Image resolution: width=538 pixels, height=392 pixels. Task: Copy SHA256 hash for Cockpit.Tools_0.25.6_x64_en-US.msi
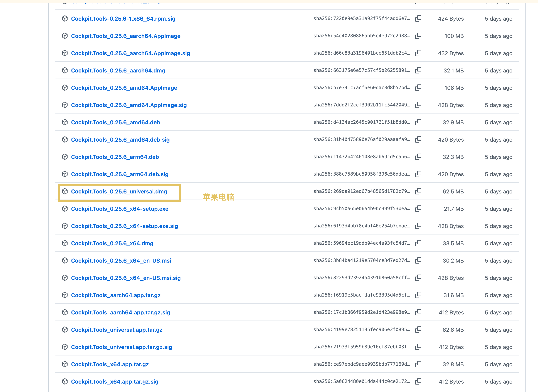418,261
